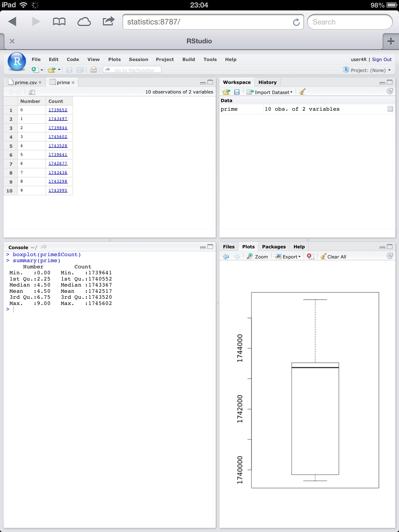
Task: Click the prime dataset entry
Action: point(307,109)
